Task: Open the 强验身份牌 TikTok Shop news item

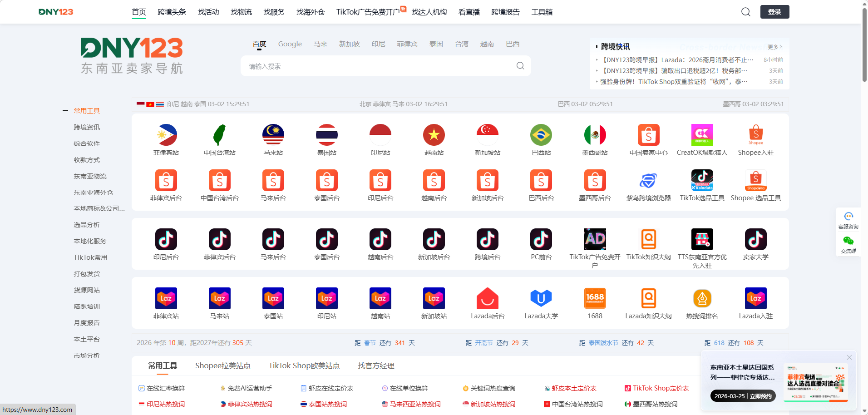Action: tap(674, 82)
